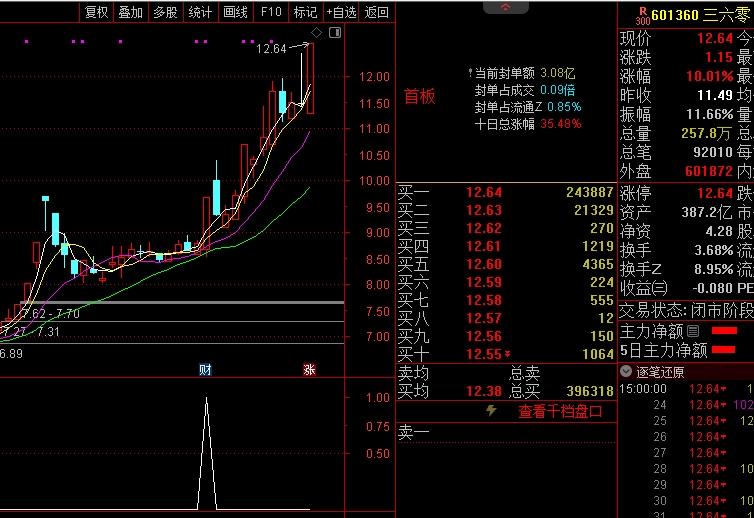Click the 买六 price 12.59

[484, 282]
